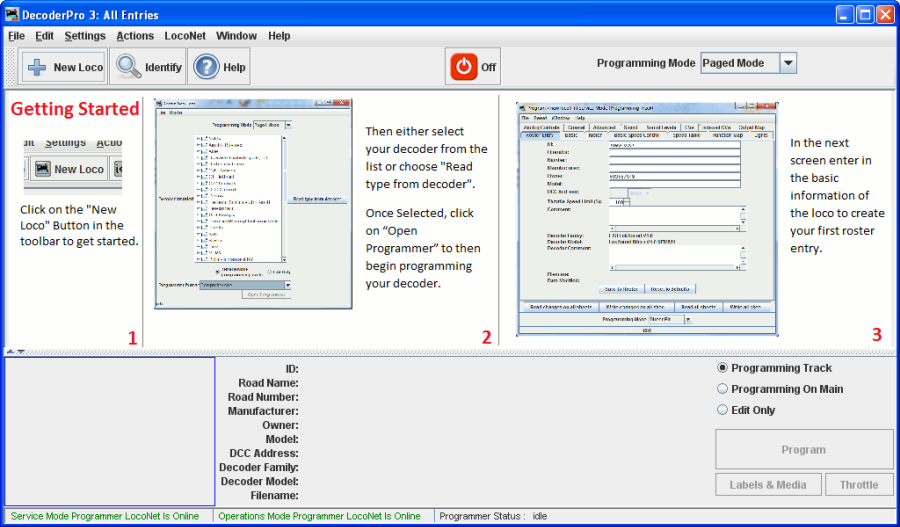Click the DecoderPro title bar app icon
Image resolution: width=900 pixels, height=527 pixels.
[x=11, y=13]
